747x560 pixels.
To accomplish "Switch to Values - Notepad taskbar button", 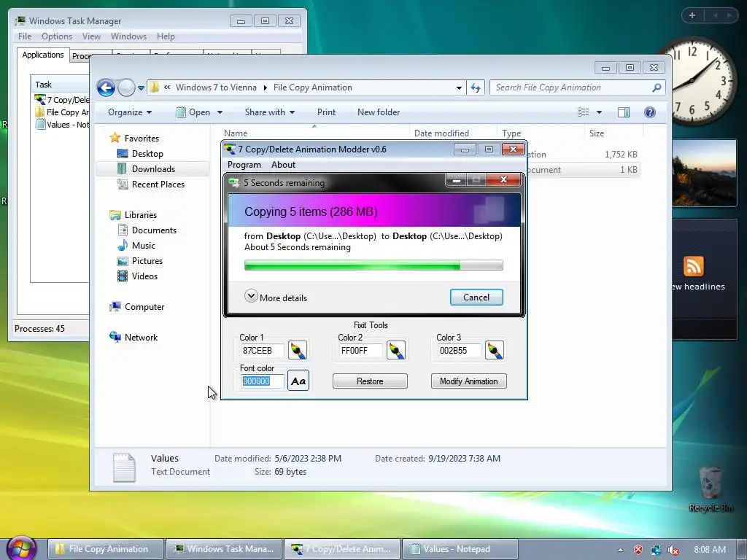I will [x=460, y=549].
